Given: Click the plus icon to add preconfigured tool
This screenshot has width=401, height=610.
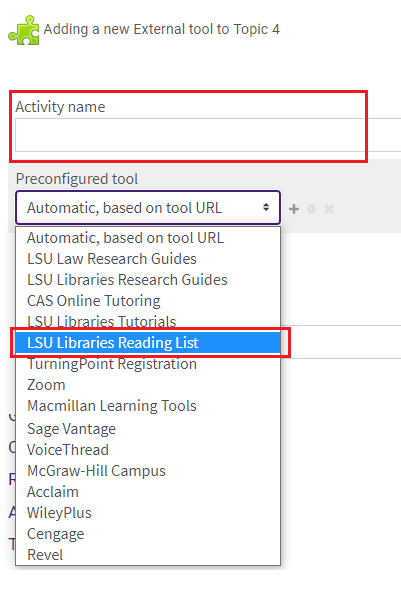Looking at the screenshot, I should coord(294,209).
